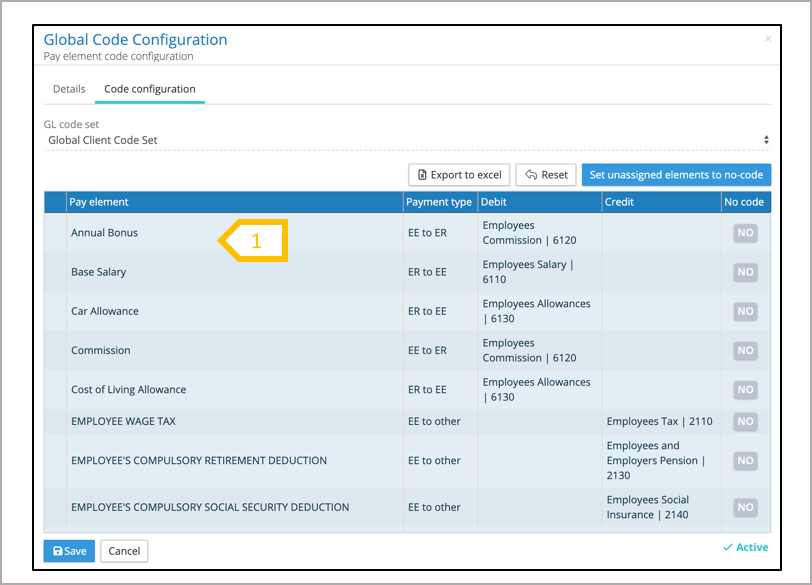Viewport: 812px width, 585px height.
Task: Set unassigned elements to no-code
Action: coord(676,175)
